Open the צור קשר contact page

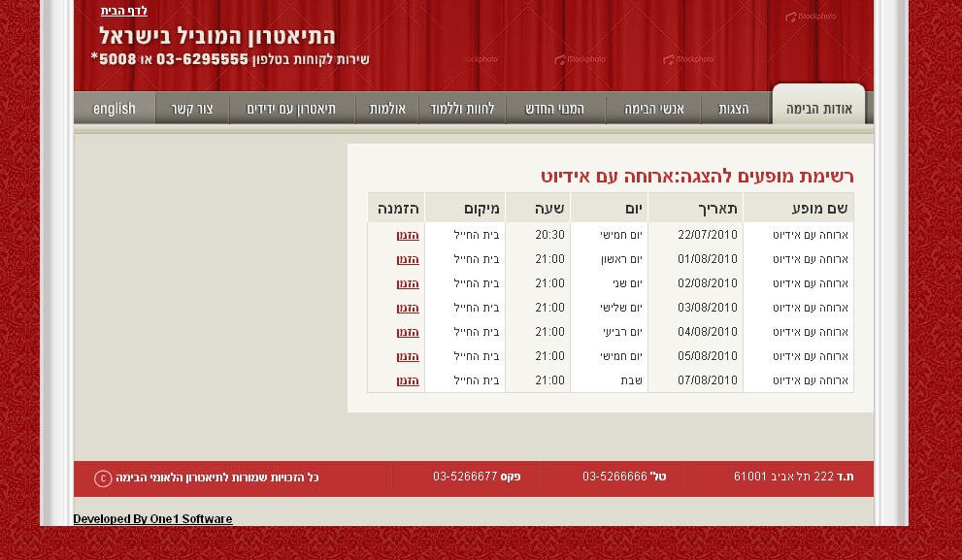[x=192, y=109]
